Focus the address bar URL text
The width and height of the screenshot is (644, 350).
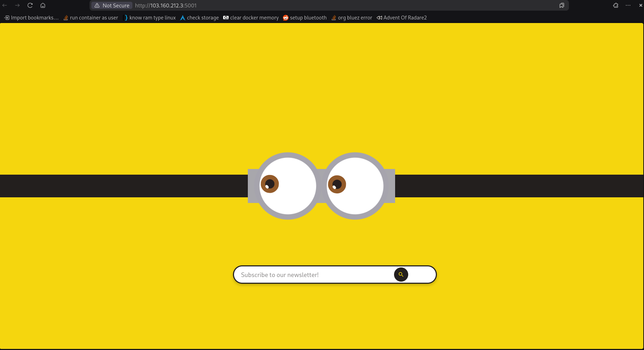click(166, 5)
